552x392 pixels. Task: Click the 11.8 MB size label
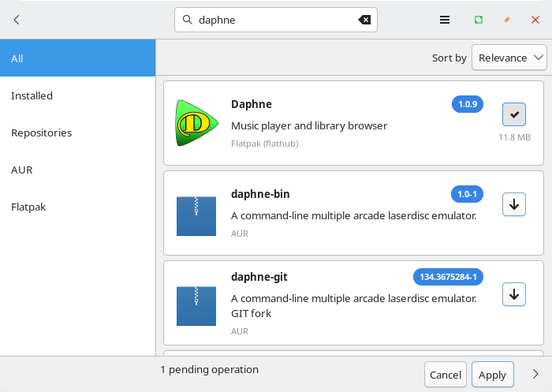[x=514, y=137]
